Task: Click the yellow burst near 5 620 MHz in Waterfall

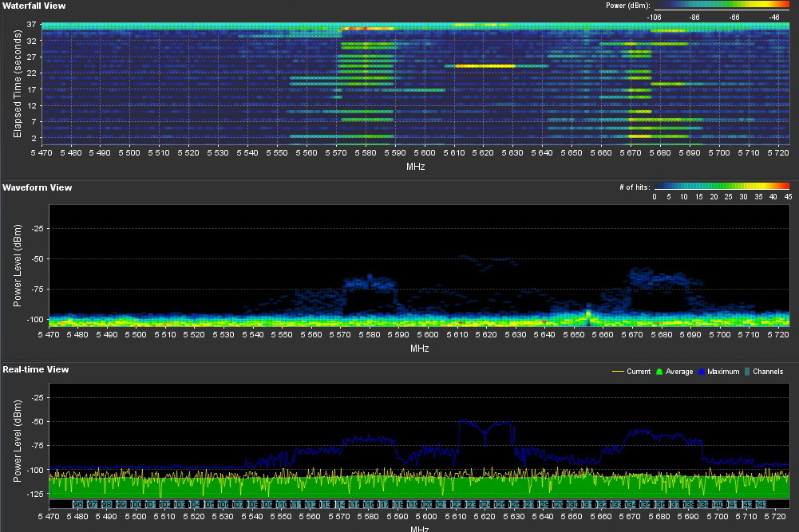Action: (484, 65)
